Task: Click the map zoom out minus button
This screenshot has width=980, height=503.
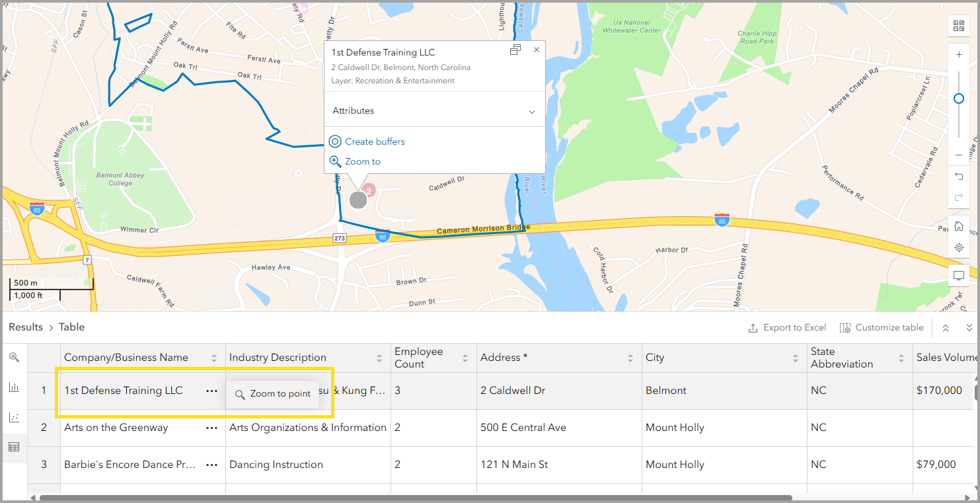Action: [959, 155]
